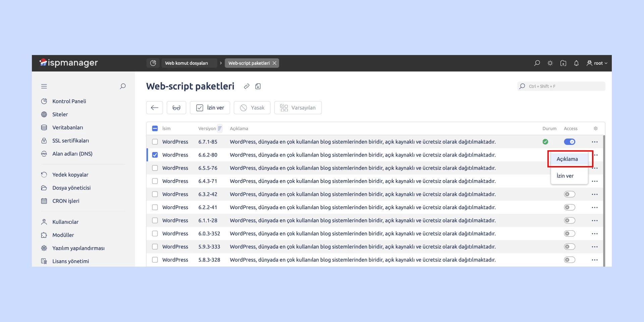Click sidebar search magnifier
The height and width of the screenshot is (322, 644).
pyautogui.click(x=123, y=86)
